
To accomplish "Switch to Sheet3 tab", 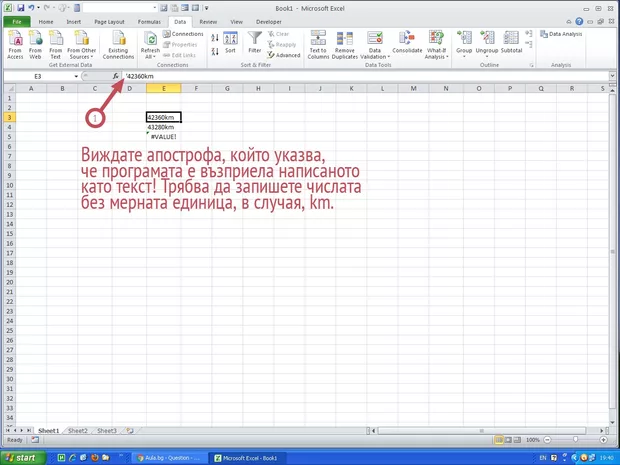I will 107,431.
